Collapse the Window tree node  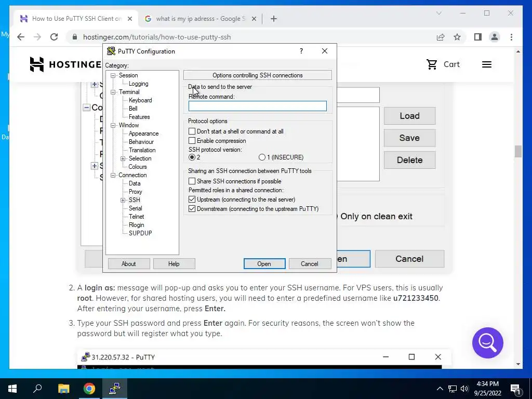pyautogui.click(x=113, y=125)
